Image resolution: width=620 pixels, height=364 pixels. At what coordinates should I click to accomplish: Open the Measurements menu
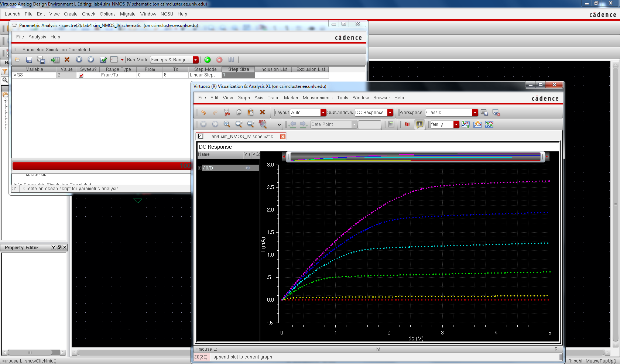pos(318,98)
